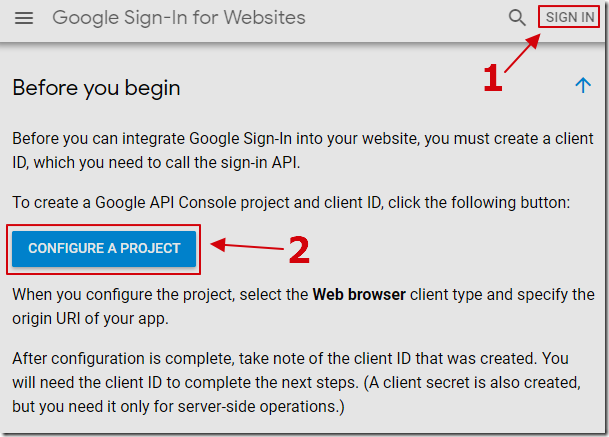Click the Google Sign-In for Websites title
The height and width of the screenshot is (437, 609).
(x=179, y=18)
